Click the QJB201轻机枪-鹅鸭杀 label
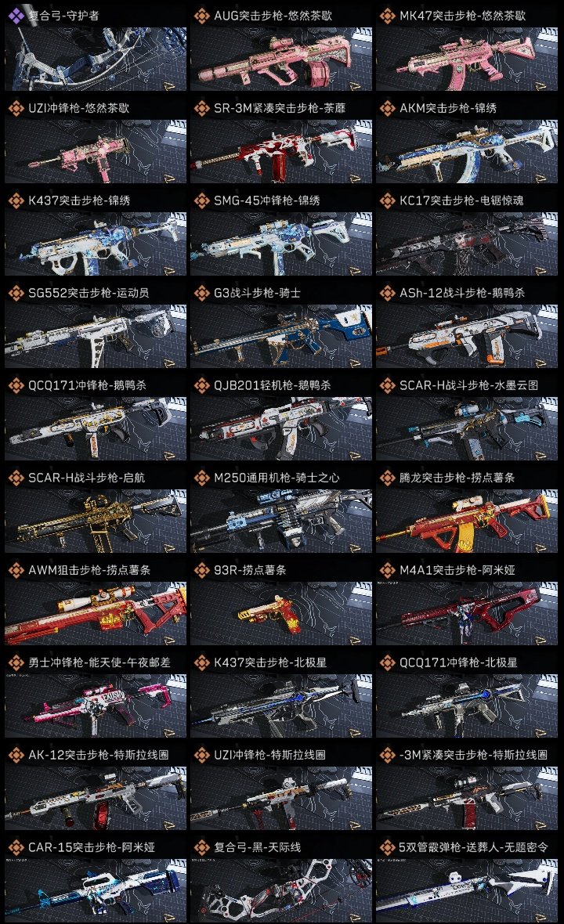This screenshot has height=924, width=564. 273,385
